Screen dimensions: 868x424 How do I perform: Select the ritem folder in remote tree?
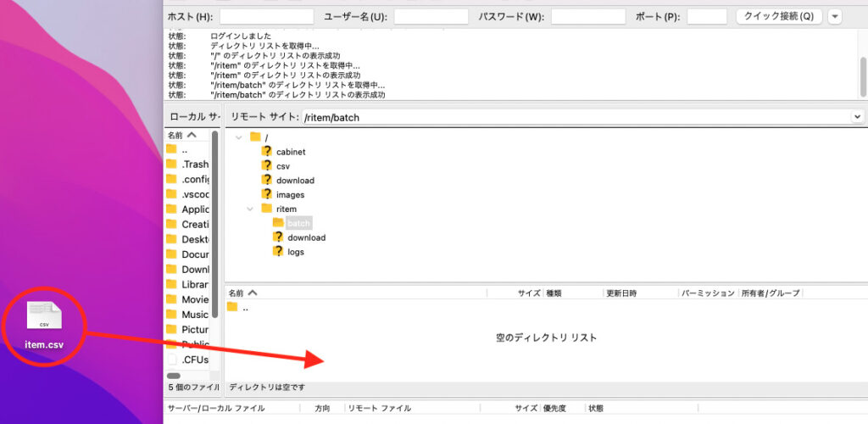pos(287,209)
